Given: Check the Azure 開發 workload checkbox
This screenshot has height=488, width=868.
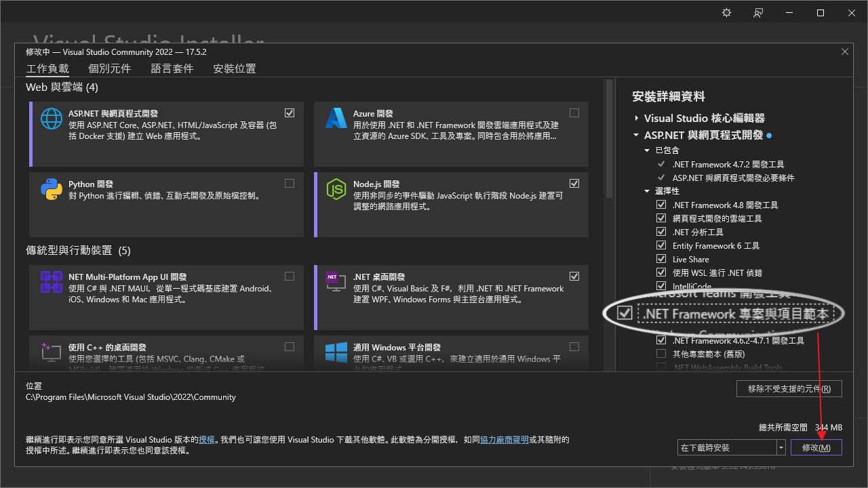Looking at the screenshot, I should point(574,113).
